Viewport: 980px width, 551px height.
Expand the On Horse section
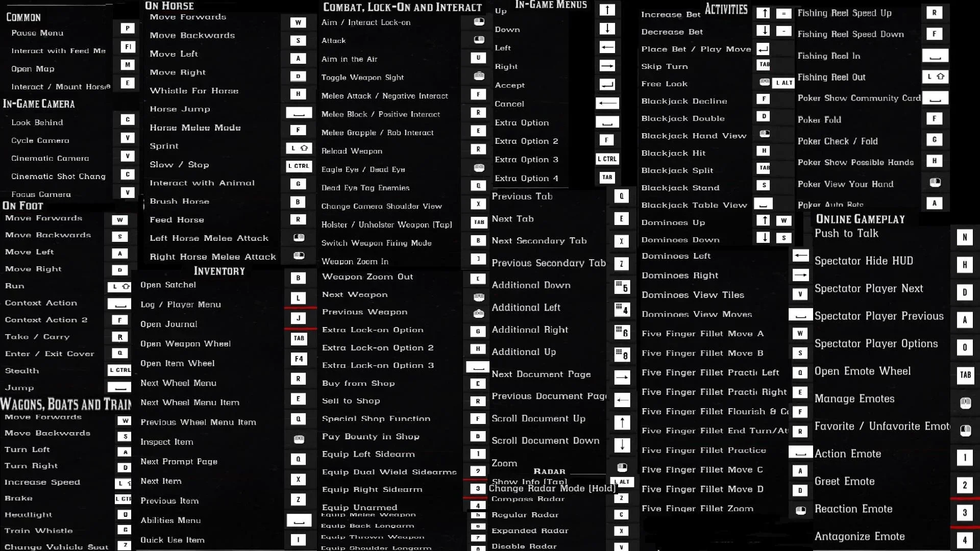[x=169, y=6]
